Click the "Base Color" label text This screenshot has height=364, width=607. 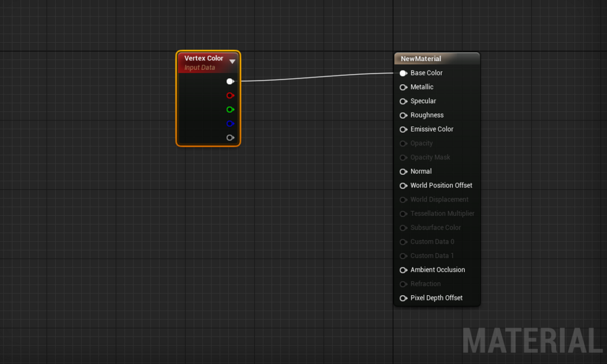[x=426, y=73]
